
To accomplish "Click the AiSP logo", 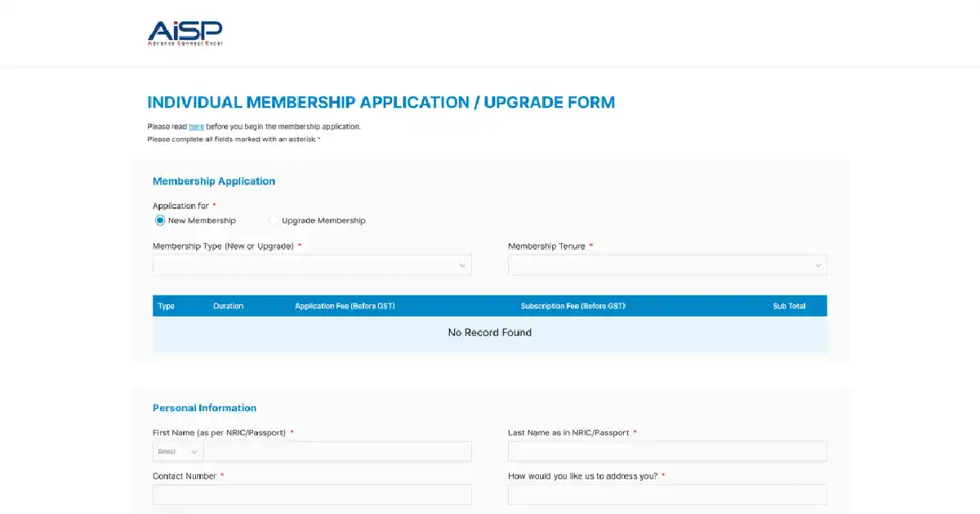I will (x=185, y=33).
